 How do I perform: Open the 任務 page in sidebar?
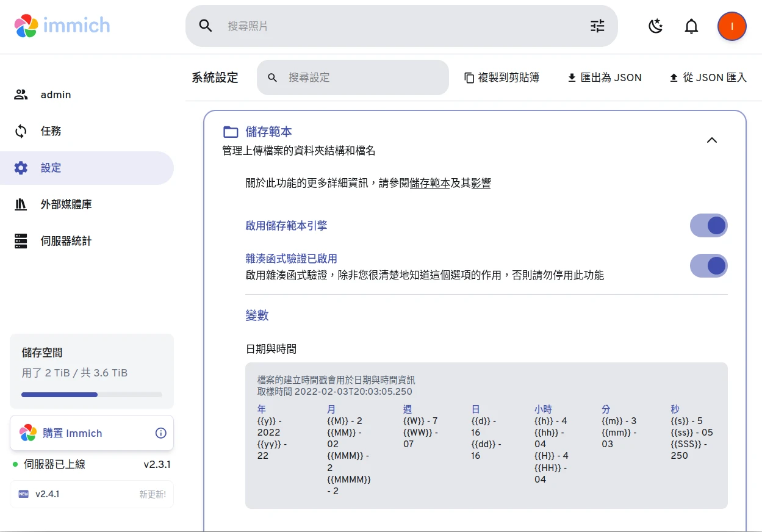pyautogui.click(x=51, y=131)
